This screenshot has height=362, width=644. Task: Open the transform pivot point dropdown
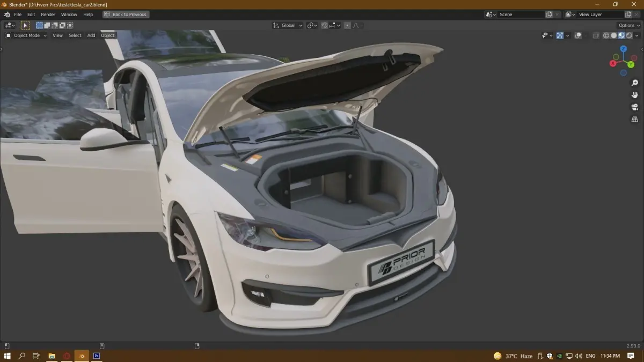point(312,25)
